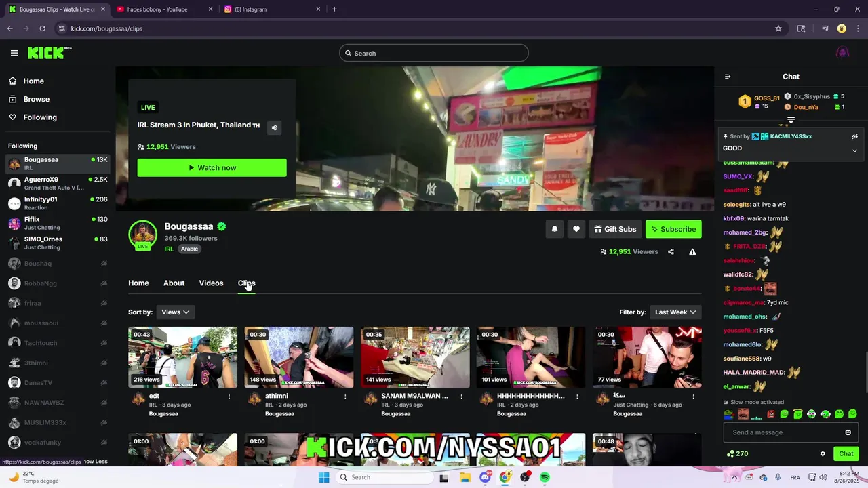Image resolution: width=868 pixels, height=488 pixels.
Task: Click the halo angel green emote
Action: point(798,414)
